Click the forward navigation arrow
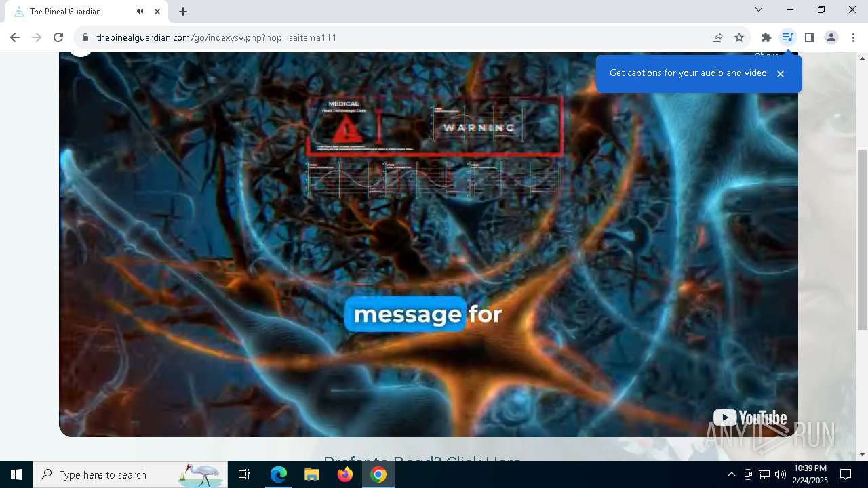 [37, 37]
